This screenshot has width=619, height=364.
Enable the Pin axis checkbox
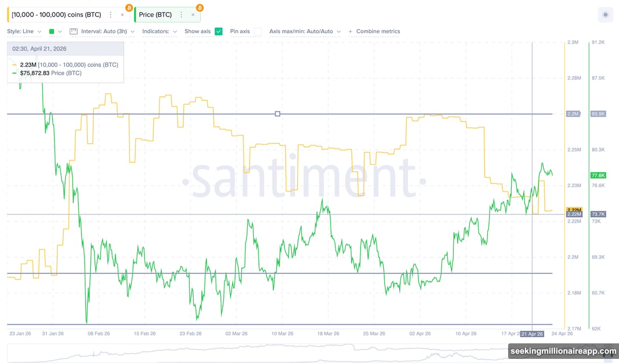258,31
